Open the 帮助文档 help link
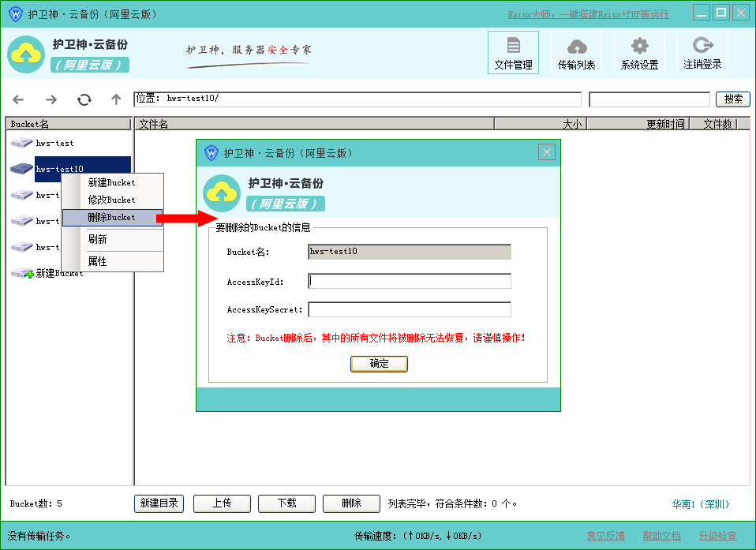 (661, 536)
